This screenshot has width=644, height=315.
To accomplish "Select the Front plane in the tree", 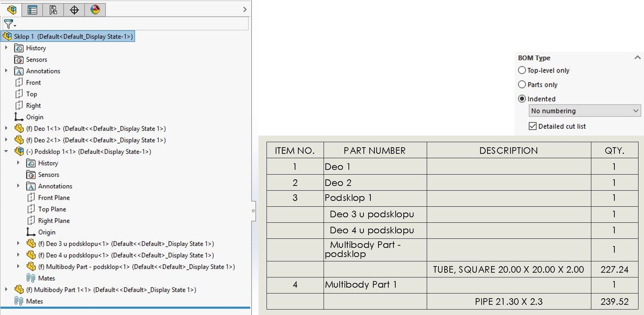I will [x=33, y=83].
